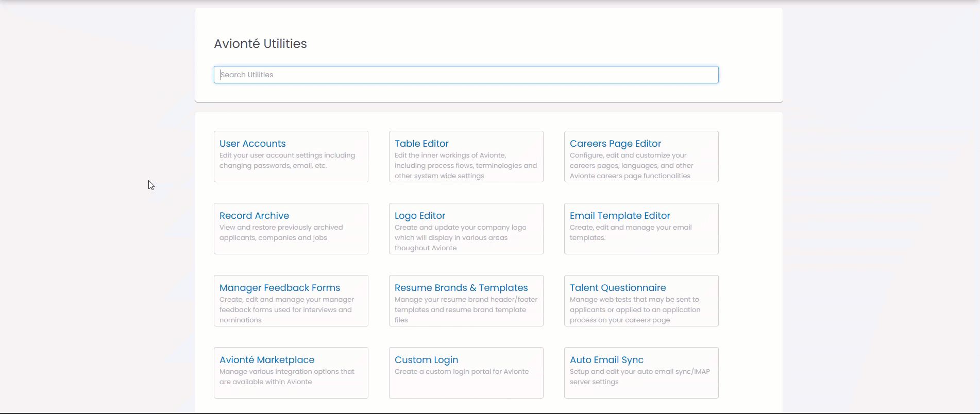
Task: Click the Table Editor card description text
Action: pyautogui.click(x=466, y=166)
